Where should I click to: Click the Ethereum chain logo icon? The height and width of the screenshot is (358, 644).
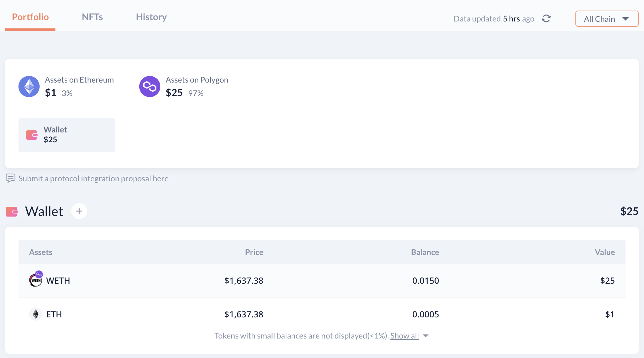29,87
